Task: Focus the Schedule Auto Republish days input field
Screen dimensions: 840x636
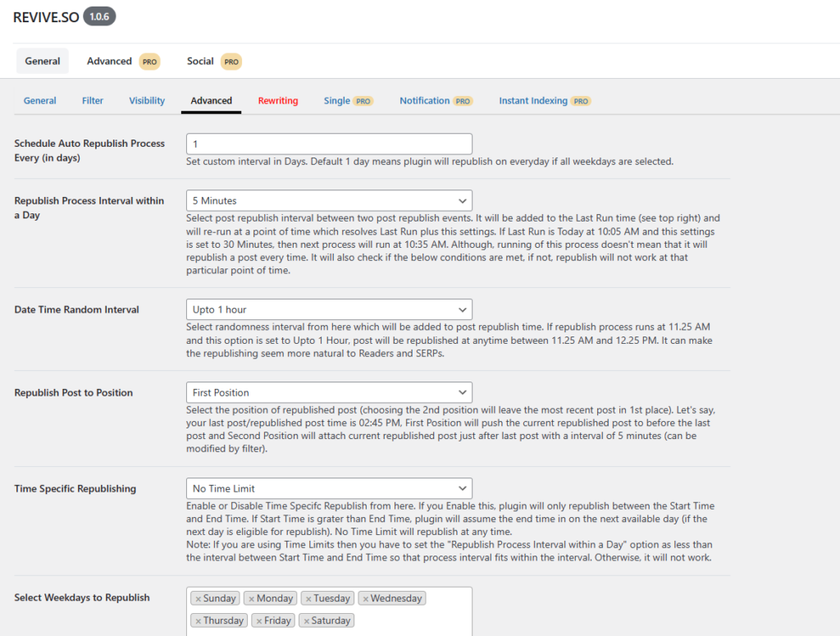Action: click(329, 144)
